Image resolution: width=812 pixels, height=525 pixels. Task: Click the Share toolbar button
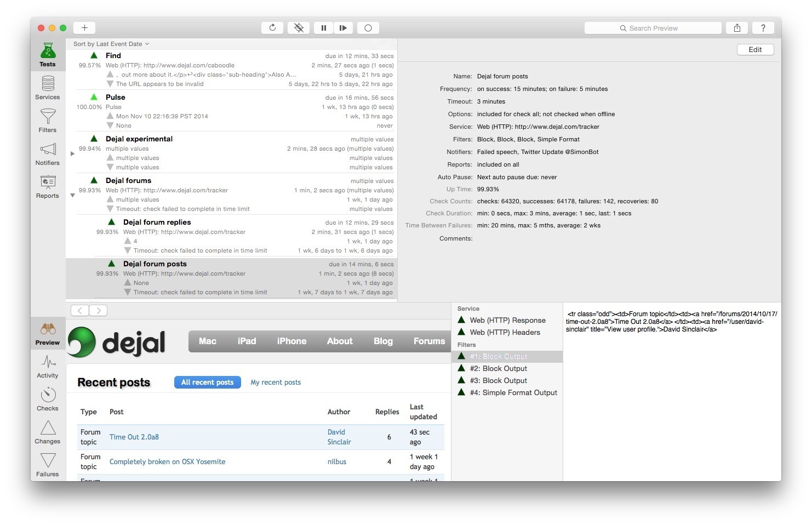tap(737, 28)
